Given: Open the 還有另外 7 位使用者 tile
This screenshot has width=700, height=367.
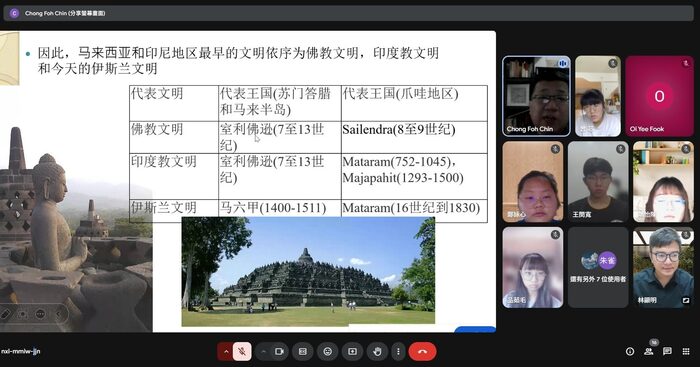Looking at the screenshot, I should pyautogui.click(x=598, y=267).
